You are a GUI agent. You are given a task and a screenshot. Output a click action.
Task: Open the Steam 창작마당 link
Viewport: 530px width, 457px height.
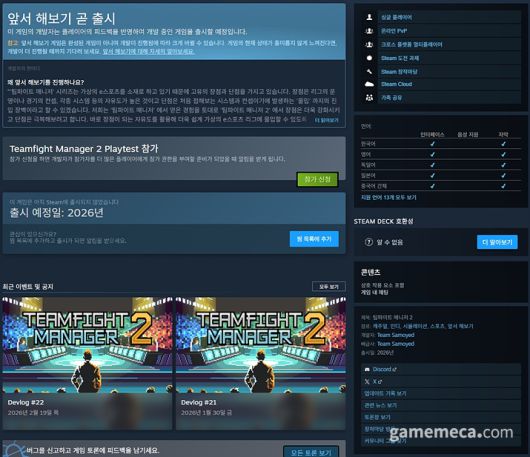tap(399, 72)
